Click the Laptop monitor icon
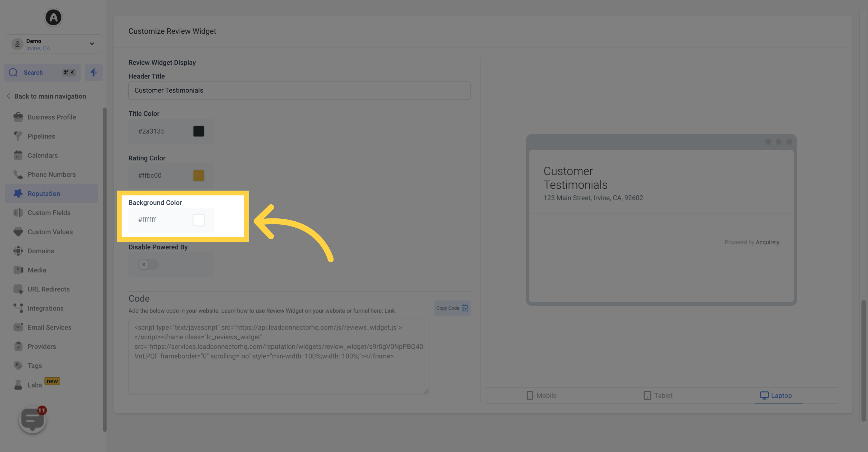This screenshot has height=452, width=868. (764, 395)
